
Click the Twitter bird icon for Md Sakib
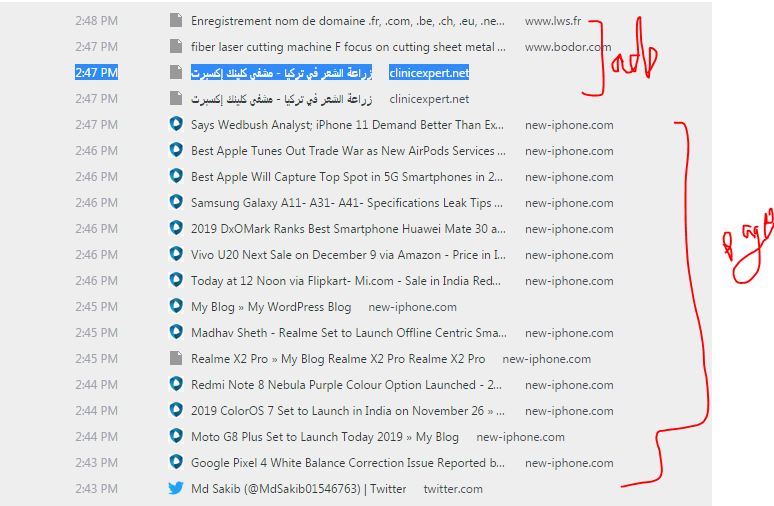(176, 488)
